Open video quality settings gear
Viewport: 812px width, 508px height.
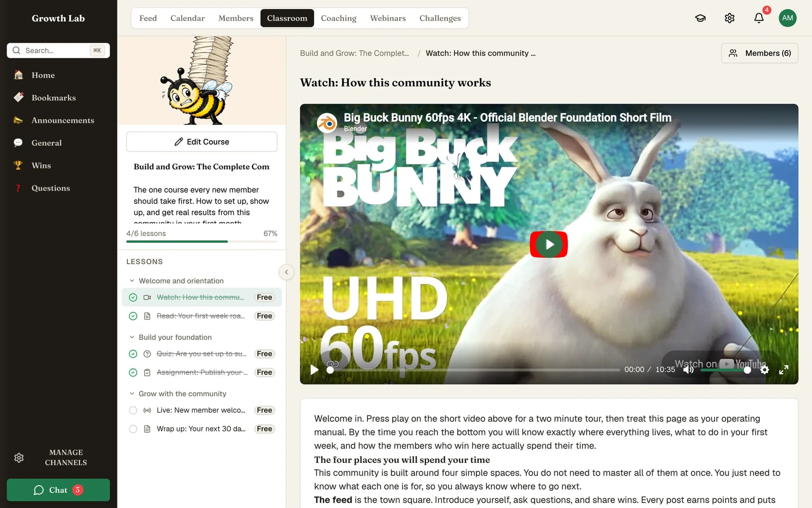(765, 370)
